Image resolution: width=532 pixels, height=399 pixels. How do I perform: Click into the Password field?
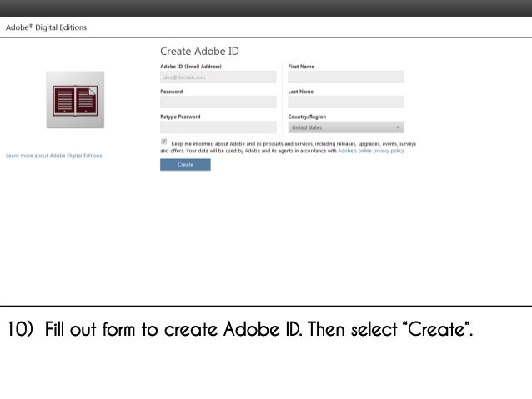coord(218,102)
